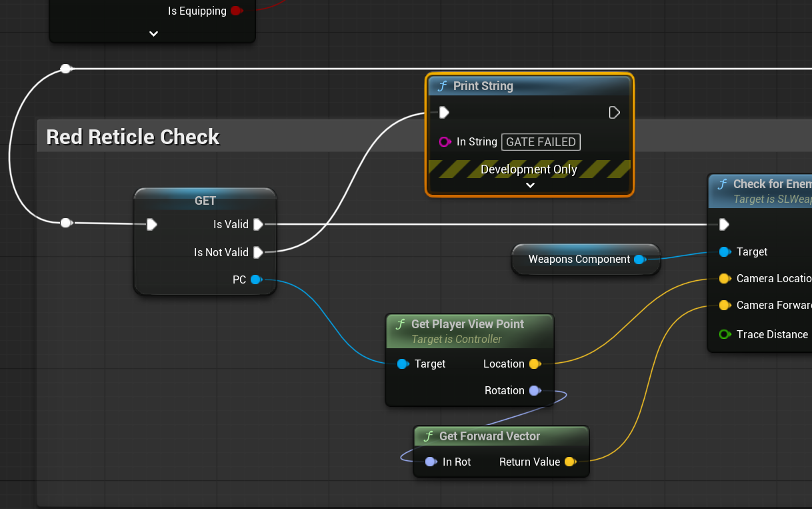Click Get Forward Vector Return Value pin
This screenshot has width=812, height=509.
570,462
